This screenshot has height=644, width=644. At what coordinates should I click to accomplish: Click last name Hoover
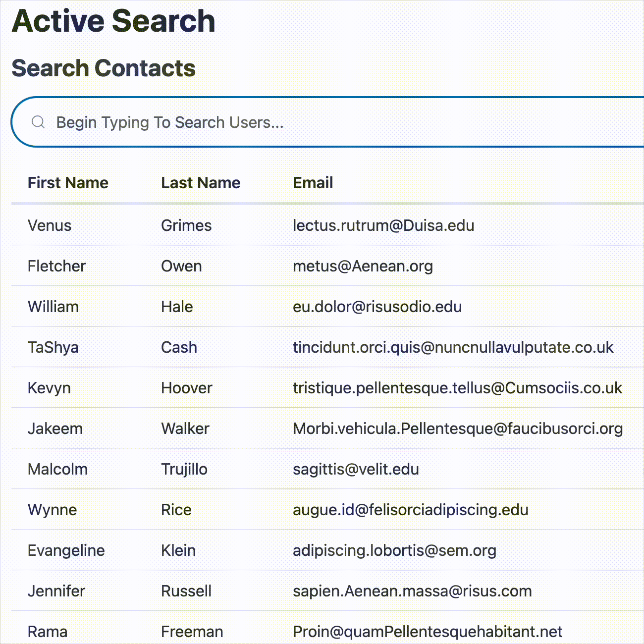coord(186,388)
